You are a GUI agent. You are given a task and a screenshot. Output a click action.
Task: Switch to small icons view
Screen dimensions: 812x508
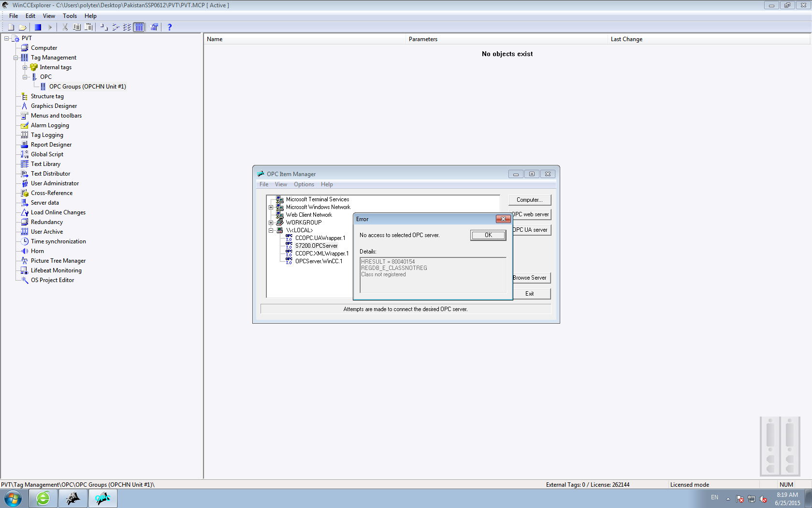pyautogui.click(x=116, y=28)
